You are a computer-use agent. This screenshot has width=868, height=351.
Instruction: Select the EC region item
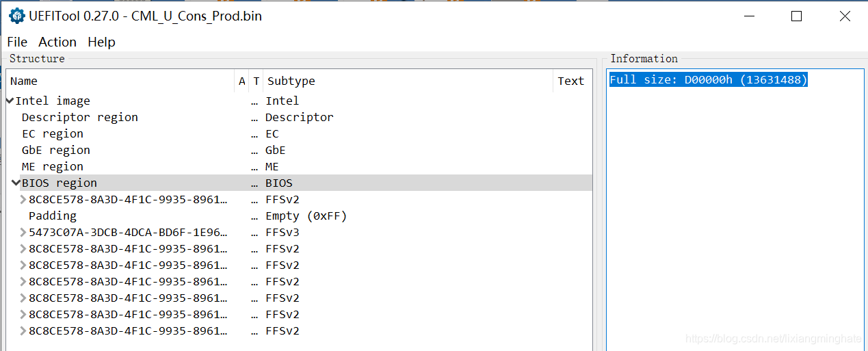53,133
